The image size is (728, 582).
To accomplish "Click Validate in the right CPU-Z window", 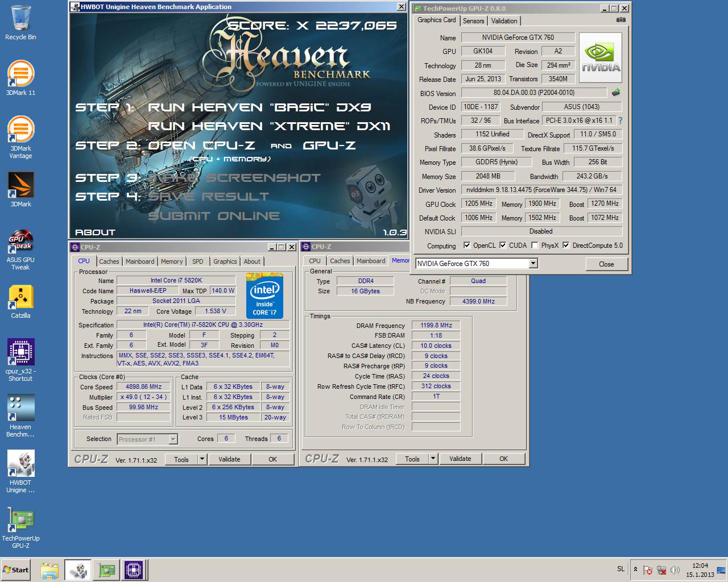I will click(x=460, y=459).
